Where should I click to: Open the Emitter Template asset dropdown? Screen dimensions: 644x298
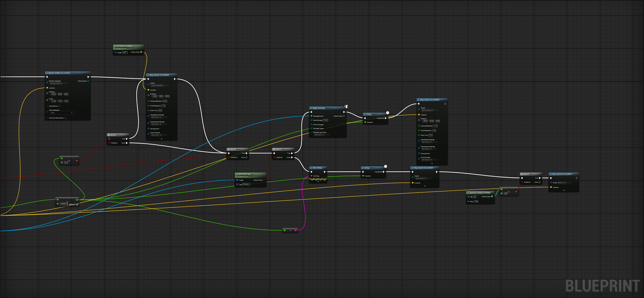point(56,83)
